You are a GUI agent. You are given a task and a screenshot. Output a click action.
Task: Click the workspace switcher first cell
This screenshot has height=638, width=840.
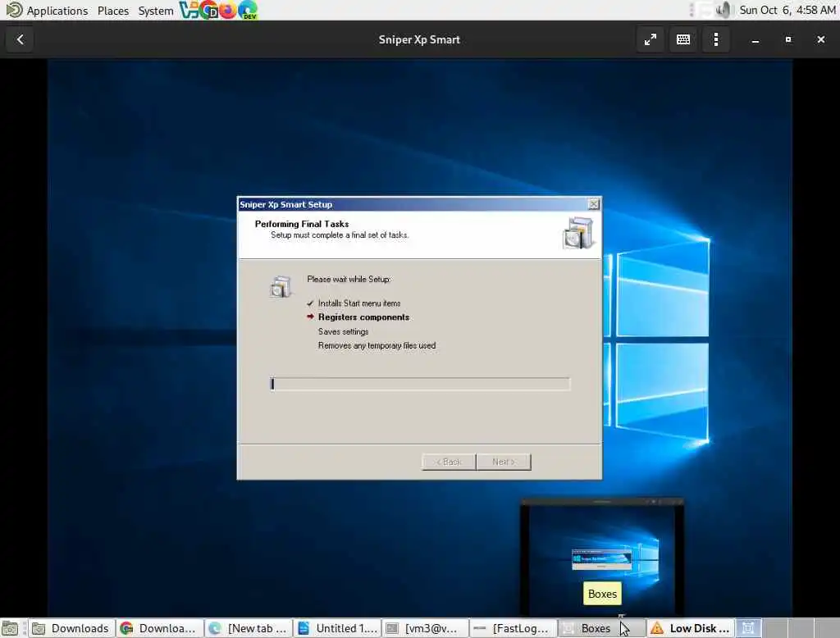click(x=748, y=628)
